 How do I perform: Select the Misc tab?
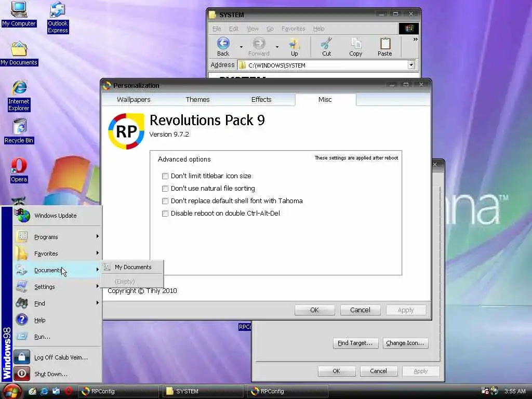pos(325,99)
